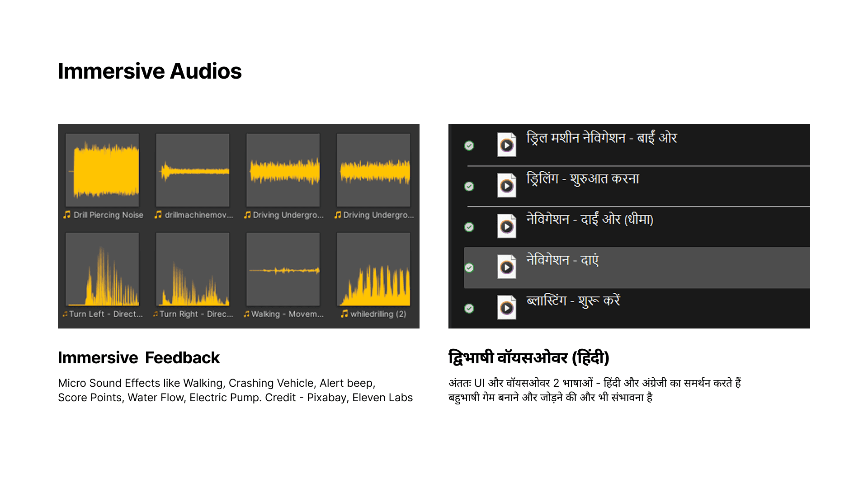This screenshot has height=488, width=868.
Task: Select the whiledrilling (2) audio waveform
Action: pos(373,270)
